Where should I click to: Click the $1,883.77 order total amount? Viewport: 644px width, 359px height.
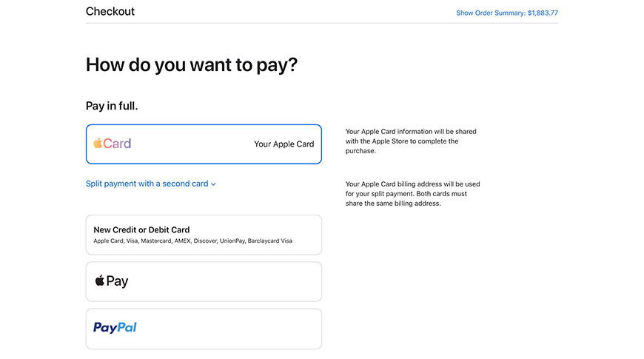click(543, 13)
